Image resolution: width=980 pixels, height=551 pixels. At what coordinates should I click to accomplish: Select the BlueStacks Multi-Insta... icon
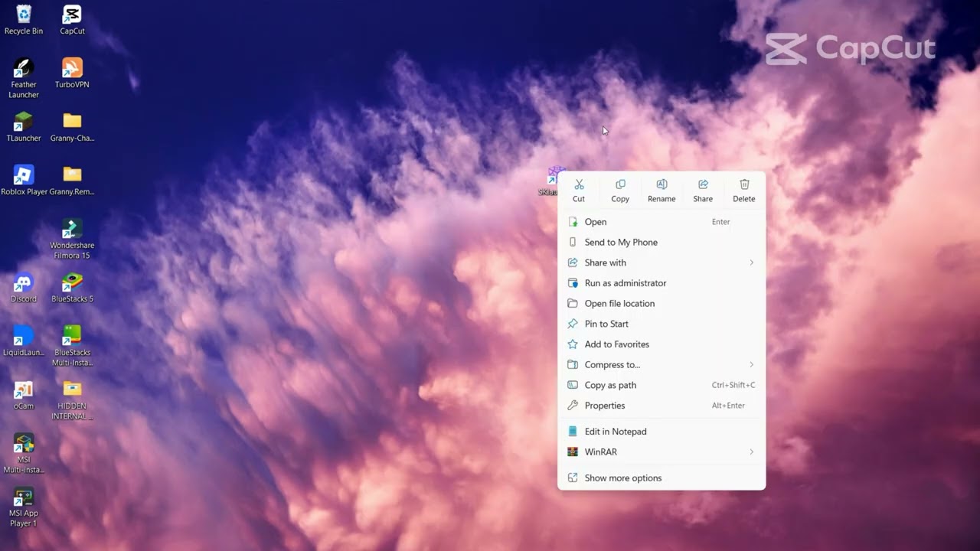click(72, 346)
